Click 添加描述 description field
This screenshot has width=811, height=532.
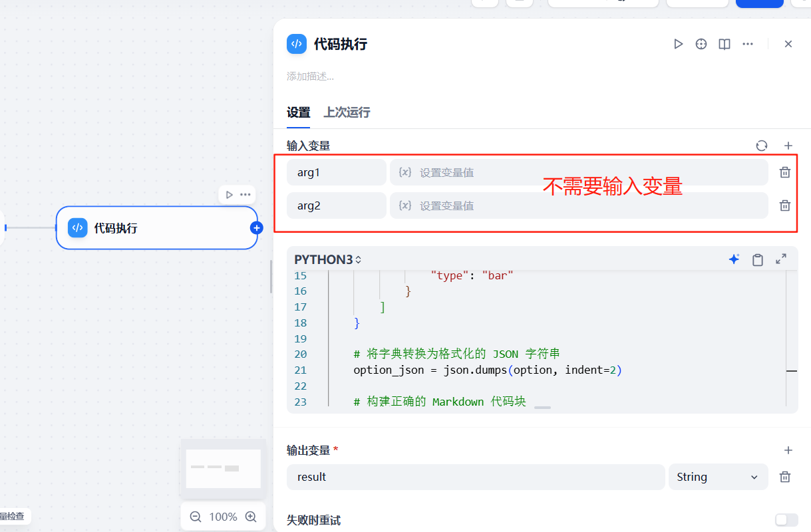311,76
